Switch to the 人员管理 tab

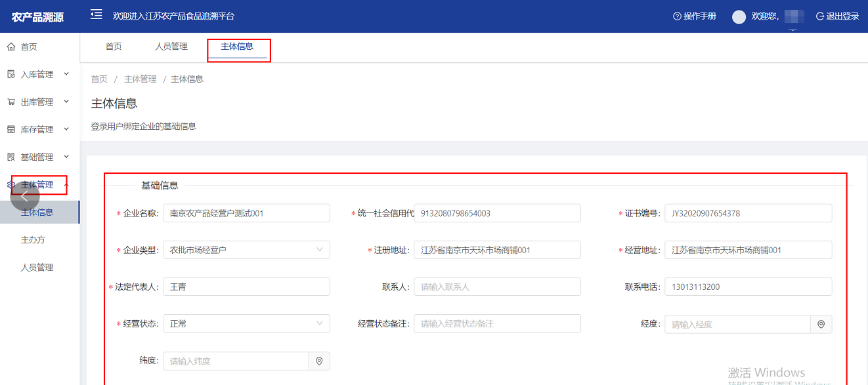tap(171, 47)
